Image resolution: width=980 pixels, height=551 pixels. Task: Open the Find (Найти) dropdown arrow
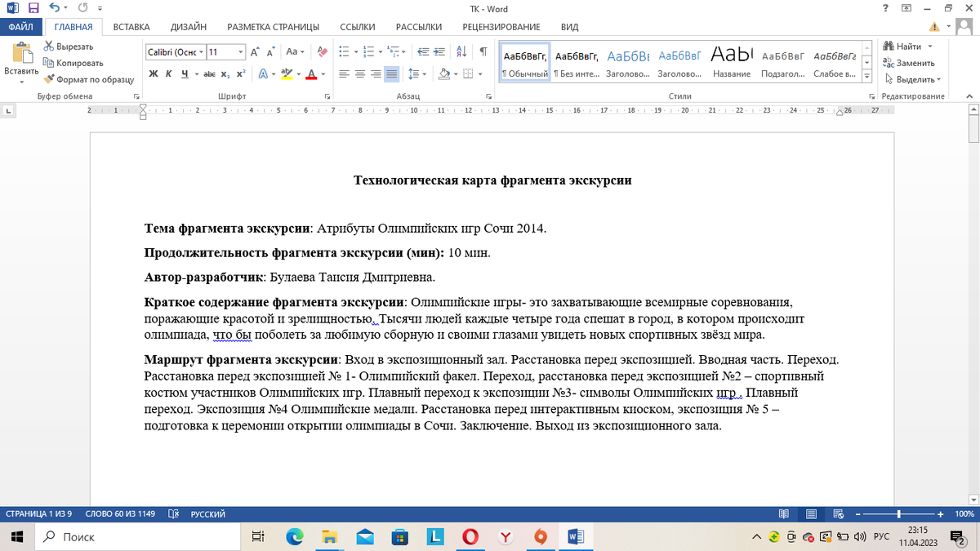pyautogui.click(x=930, y=47)
